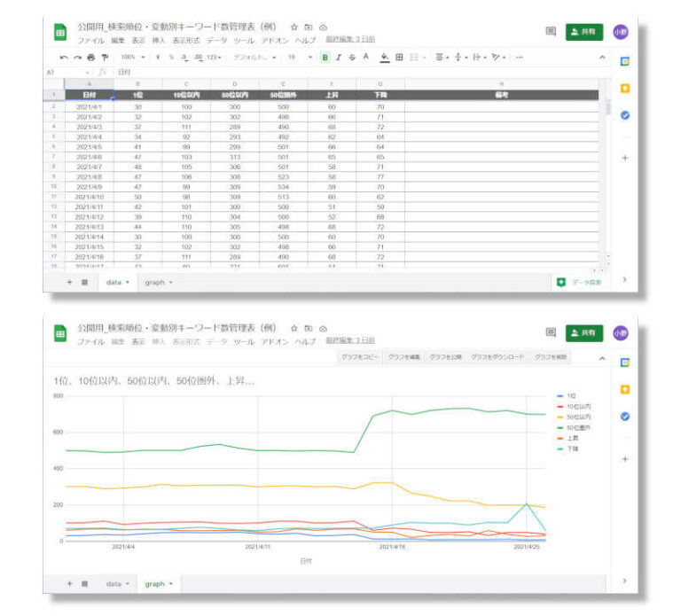This screenshot has width=681, height=616.
Task: Open comment history in the data sheet window
Action: pos(551,31)
